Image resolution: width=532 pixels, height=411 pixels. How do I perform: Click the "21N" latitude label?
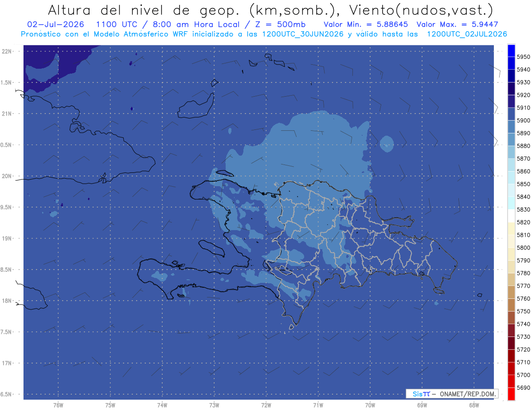tap(7, 114)
